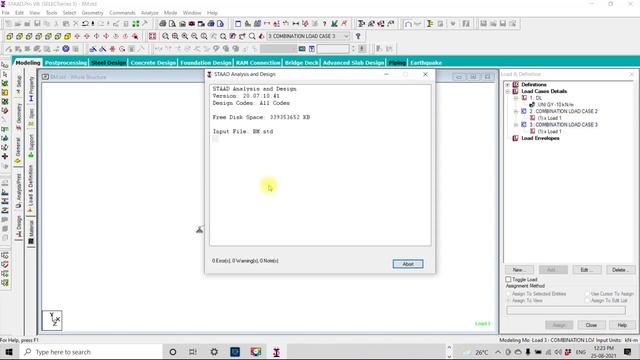Viewport: 640px width, 360px height.
Task: Open the Foundation Design tab
Action: pos(206,63)
